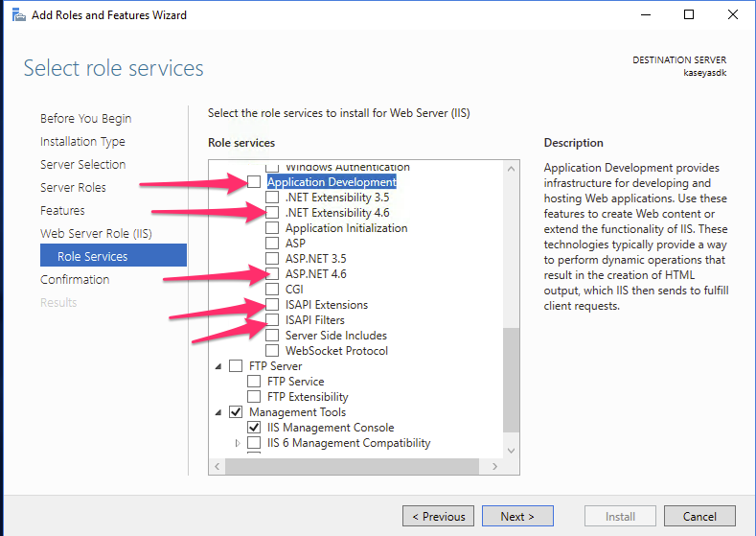Expand IIS 6 Management Compatibility node

[238, 443]
